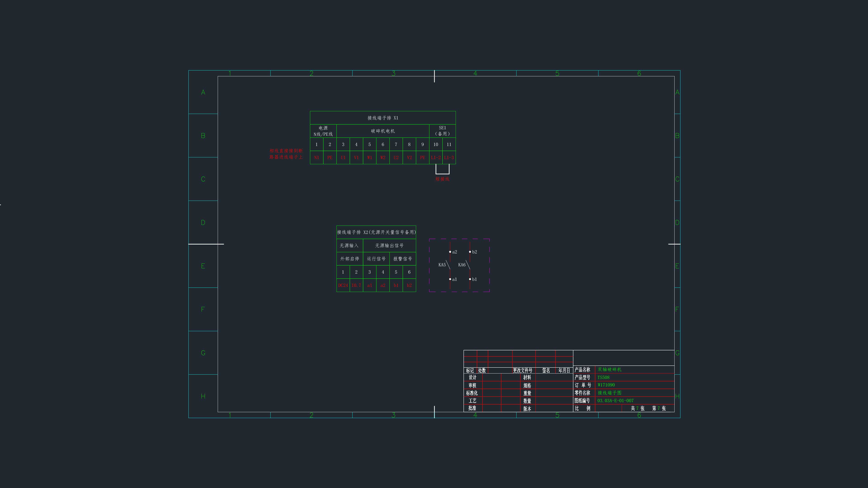
Task: Select the '工艺' row label
Action: tap(472, 401)
